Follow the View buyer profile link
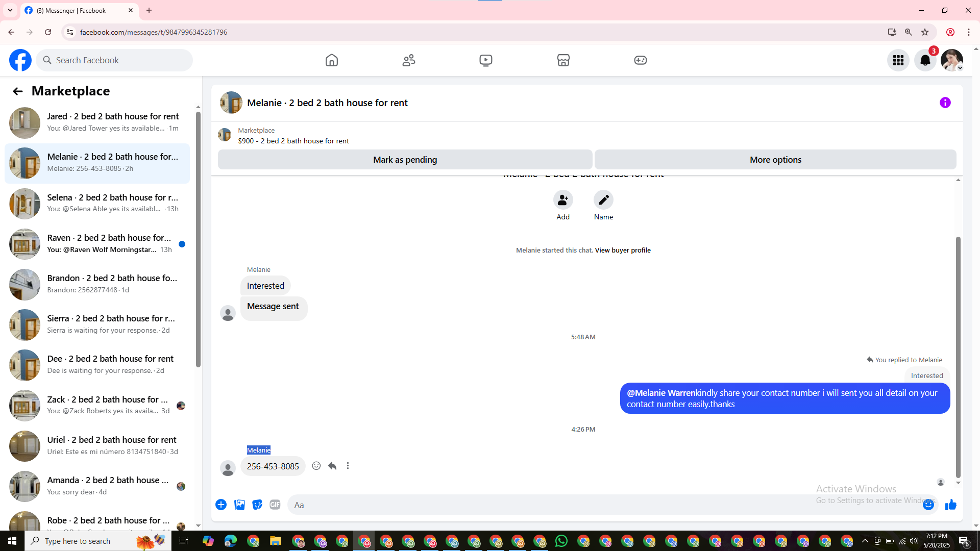 coord(622,250)
